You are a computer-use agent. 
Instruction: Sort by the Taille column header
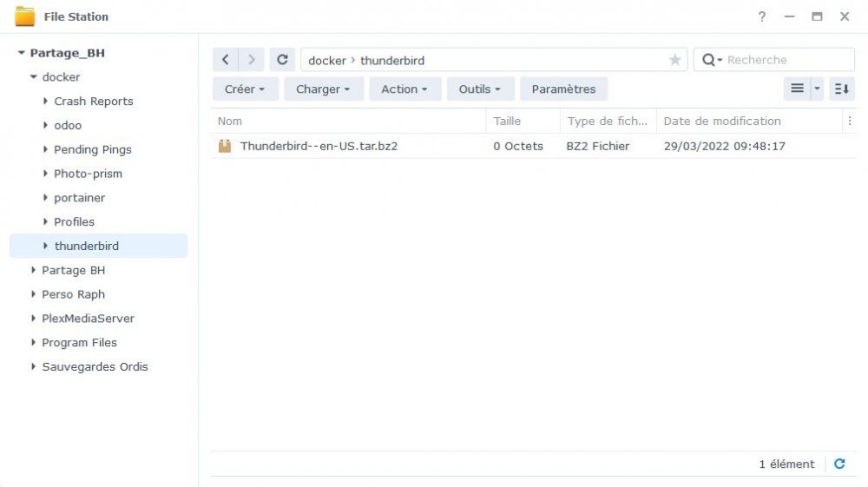(x=523, y=122)
